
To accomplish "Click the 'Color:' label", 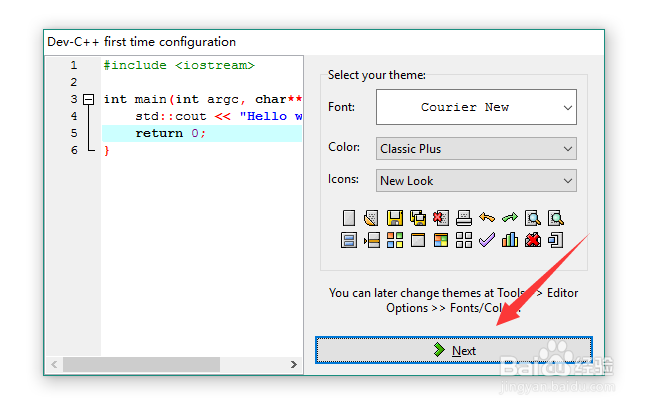I will [x=344, y=147].
